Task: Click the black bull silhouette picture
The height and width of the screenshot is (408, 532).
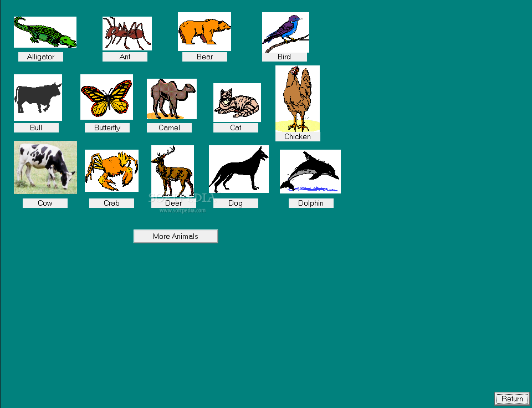Action: coord(38,98)
